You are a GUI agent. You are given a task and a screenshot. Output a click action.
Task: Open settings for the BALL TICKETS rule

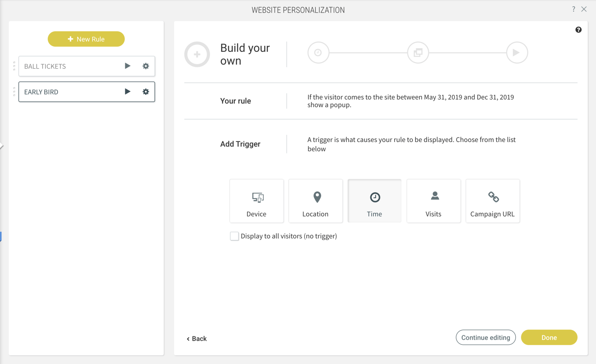click(x=146, y=66)
